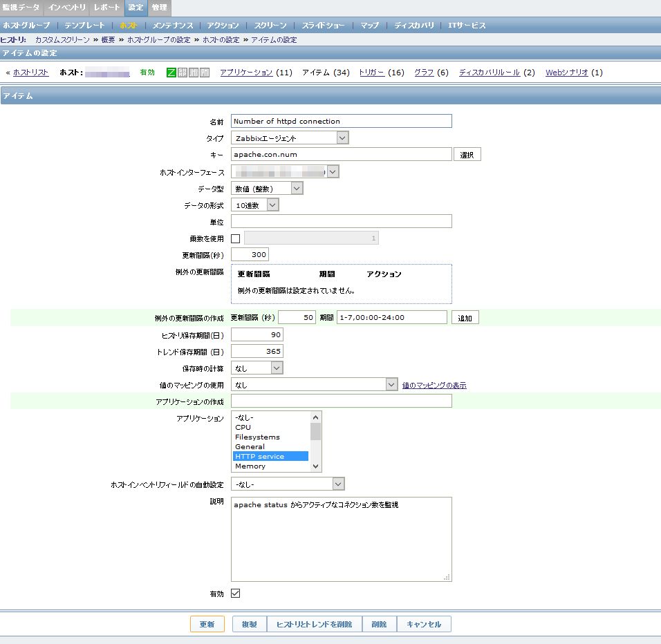Screen dimensions: 661x644
Task: Click the アプリケーション list scrollbar down arrow
Action: pos(316,466)
